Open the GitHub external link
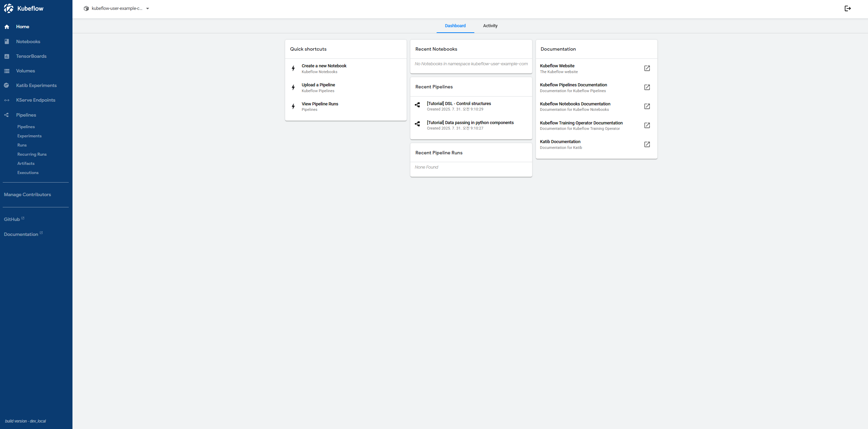The height and width of the screenshot is (429, 868). click(12, 219)
